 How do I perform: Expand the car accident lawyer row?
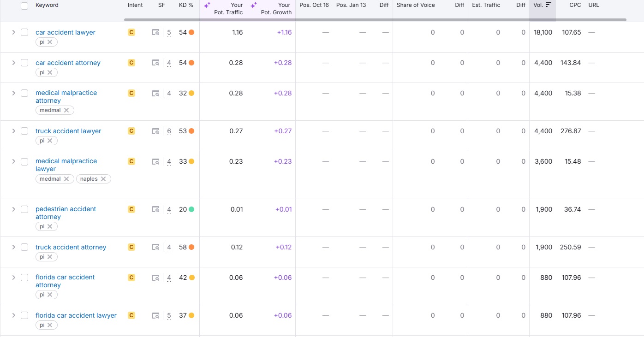pyautogui.click(x=13, y=32)
